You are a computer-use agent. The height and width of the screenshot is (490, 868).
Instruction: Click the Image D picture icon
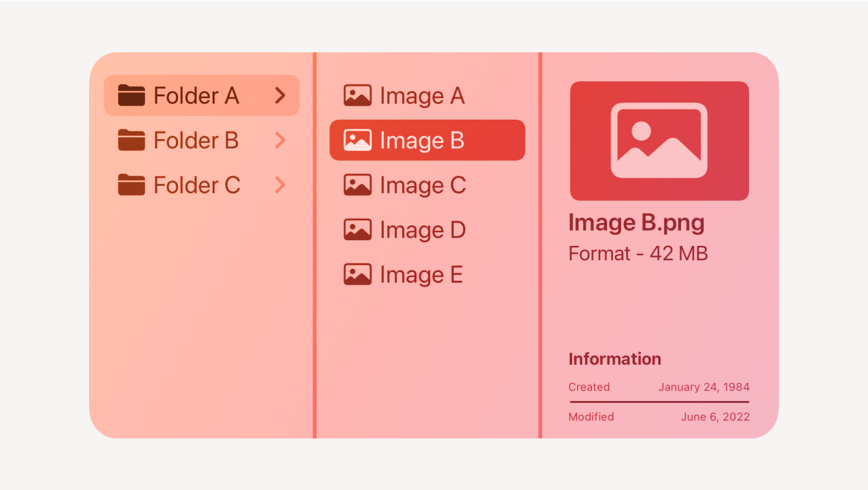357,230
